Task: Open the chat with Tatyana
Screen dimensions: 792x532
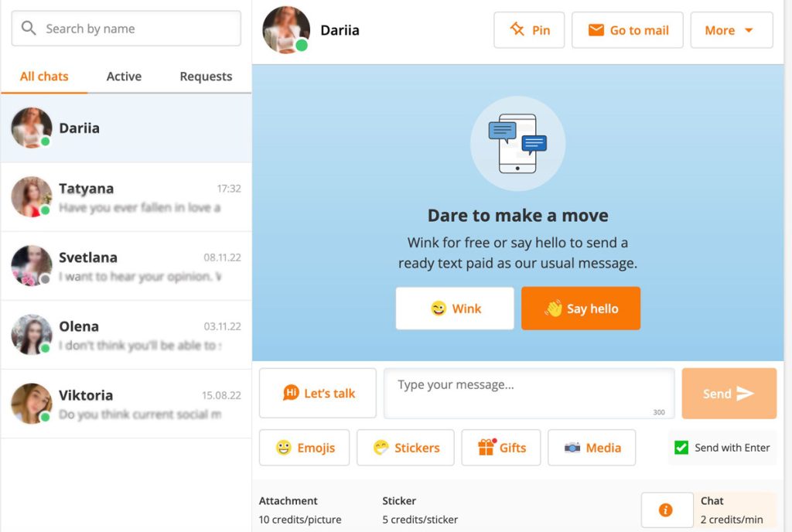Action: (x=126, y=197)
